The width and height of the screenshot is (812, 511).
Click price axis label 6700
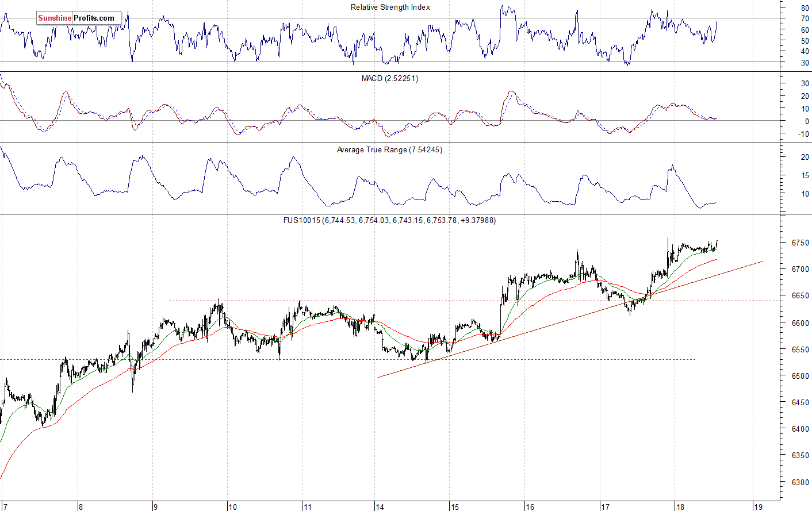[x=800, y=269]
